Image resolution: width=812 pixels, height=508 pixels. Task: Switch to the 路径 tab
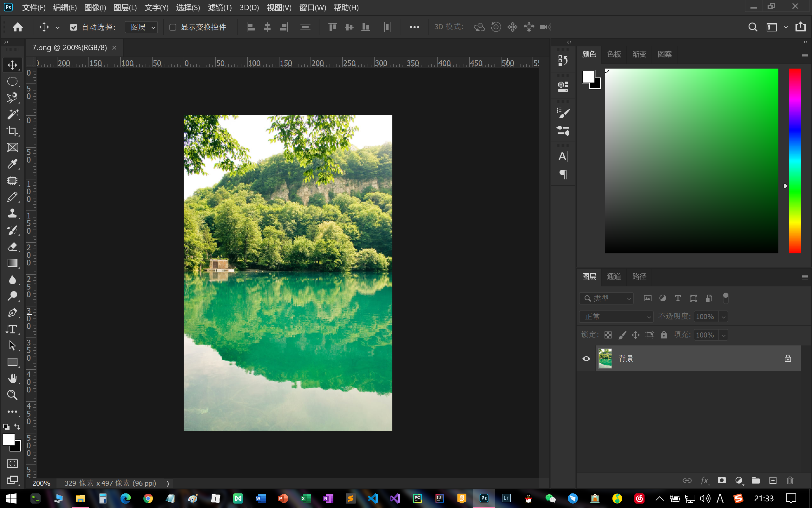click(639, 277)
